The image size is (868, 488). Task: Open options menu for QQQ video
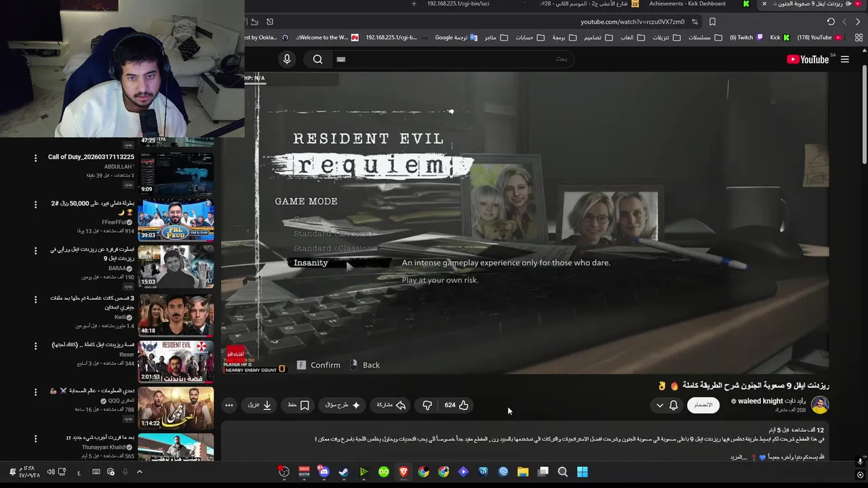click(x=35, y=392)
